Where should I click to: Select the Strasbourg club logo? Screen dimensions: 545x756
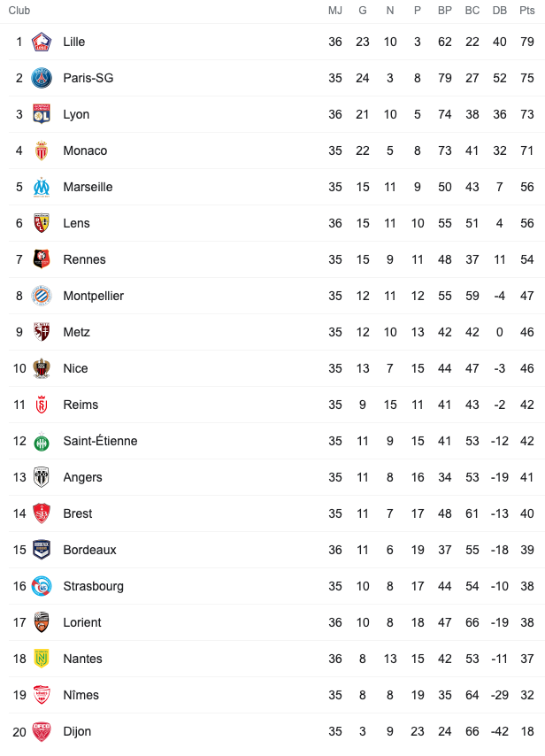click(42, 586)
